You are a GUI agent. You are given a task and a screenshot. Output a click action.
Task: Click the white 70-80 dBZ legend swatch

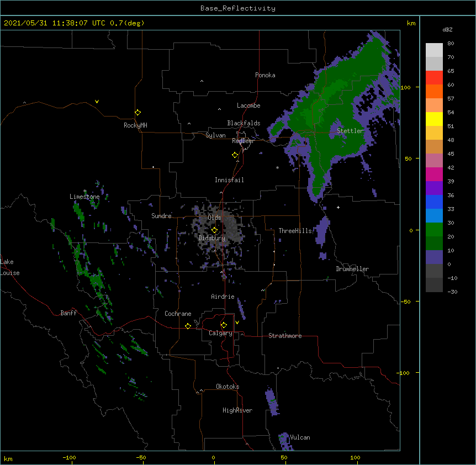[x=434, y=50]
